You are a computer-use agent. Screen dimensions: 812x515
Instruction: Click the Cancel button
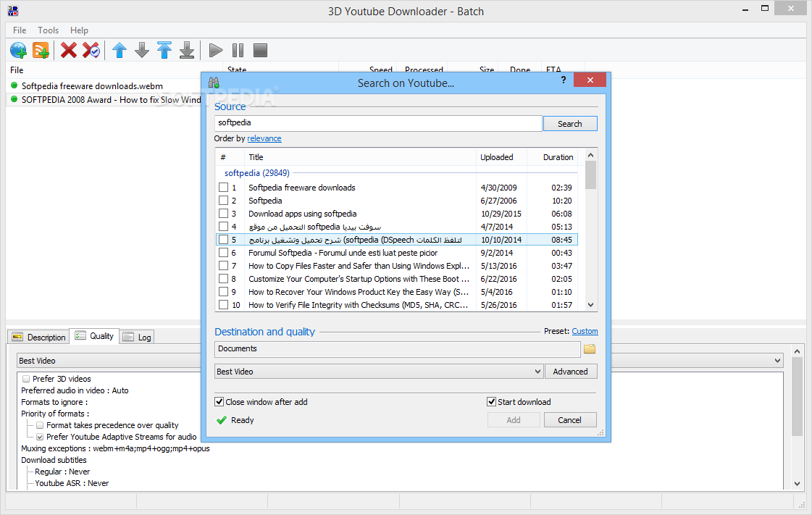click(x=569, y=420)
